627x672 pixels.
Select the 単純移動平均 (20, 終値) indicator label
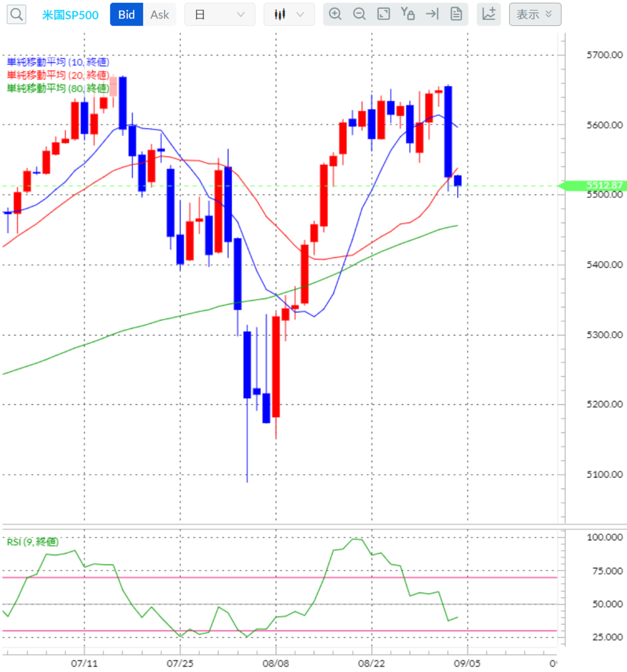pos(58,75)
